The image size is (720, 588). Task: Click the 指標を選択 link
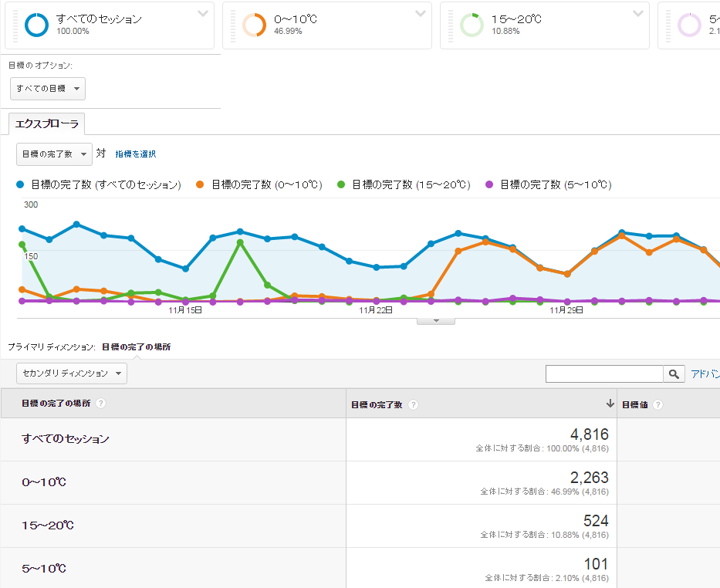point(136,154)
